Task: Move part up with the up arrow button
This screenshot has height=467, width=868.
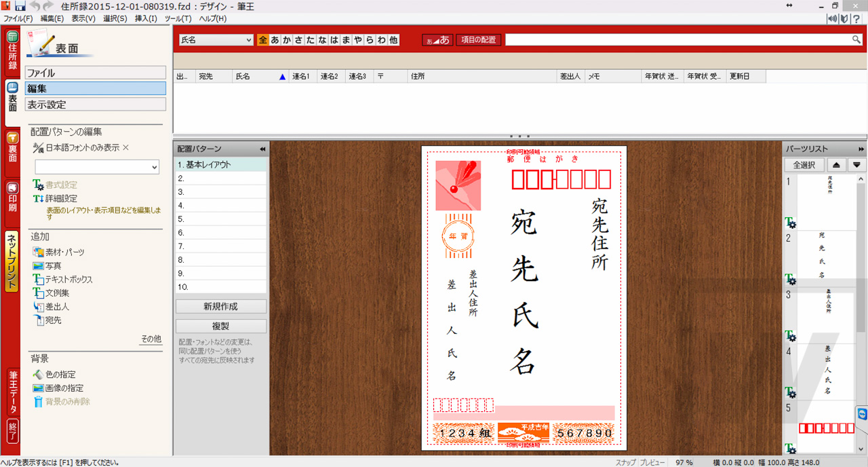Action: click(x=837, y=165)
